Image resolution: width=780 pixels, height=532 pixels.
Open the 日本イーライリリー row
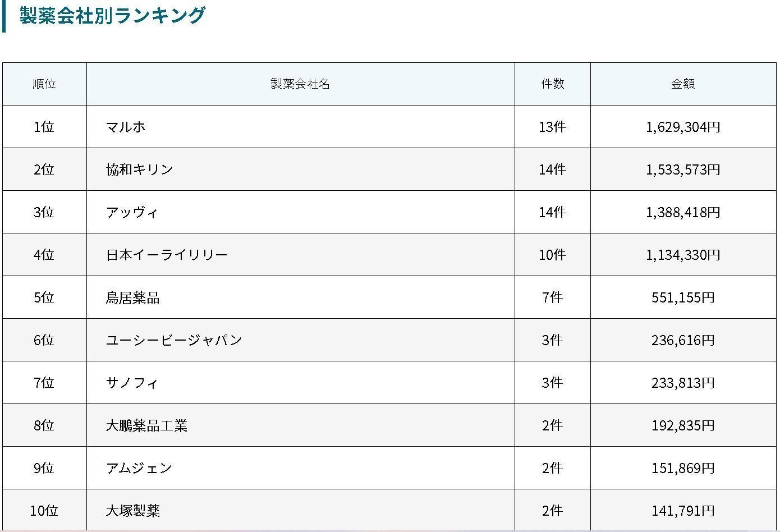tap(167, 255)
